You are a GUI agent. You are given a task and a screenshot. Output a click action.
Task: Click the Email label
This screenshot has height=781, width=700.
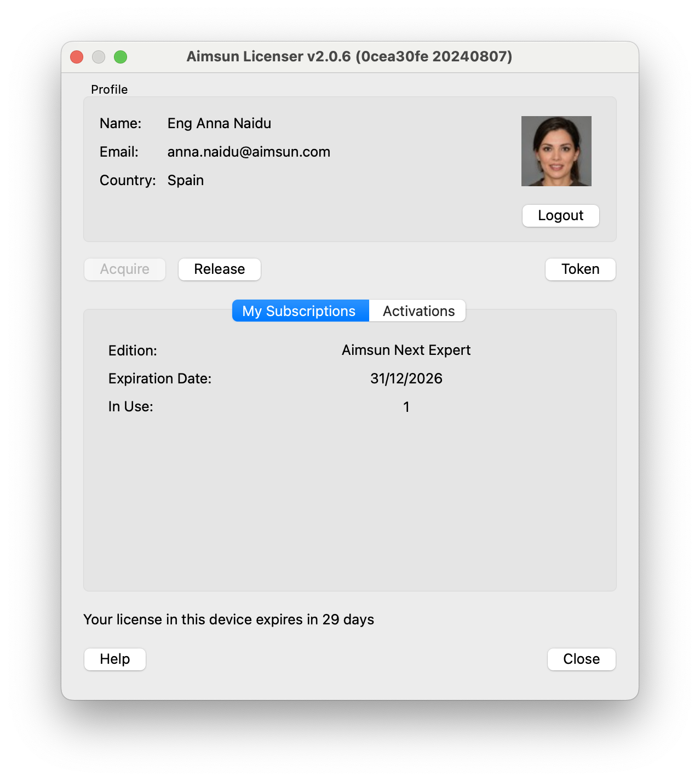(x=119, y=152)
